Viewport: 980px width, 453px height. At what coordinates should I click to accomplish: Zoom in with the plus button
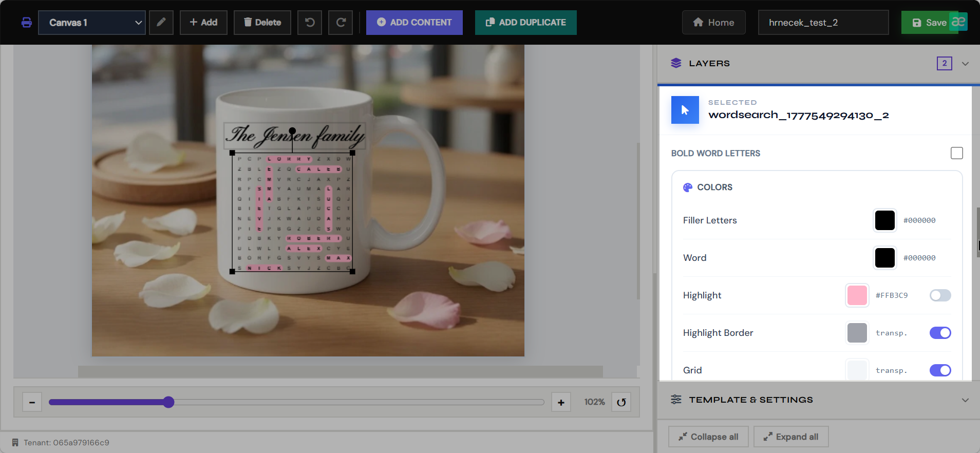pos(561,402)
